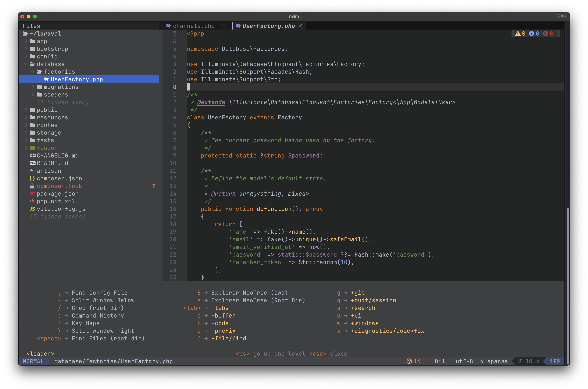
Task: Click the info diagnostics circle icon
Action: (x=531, y=34)
